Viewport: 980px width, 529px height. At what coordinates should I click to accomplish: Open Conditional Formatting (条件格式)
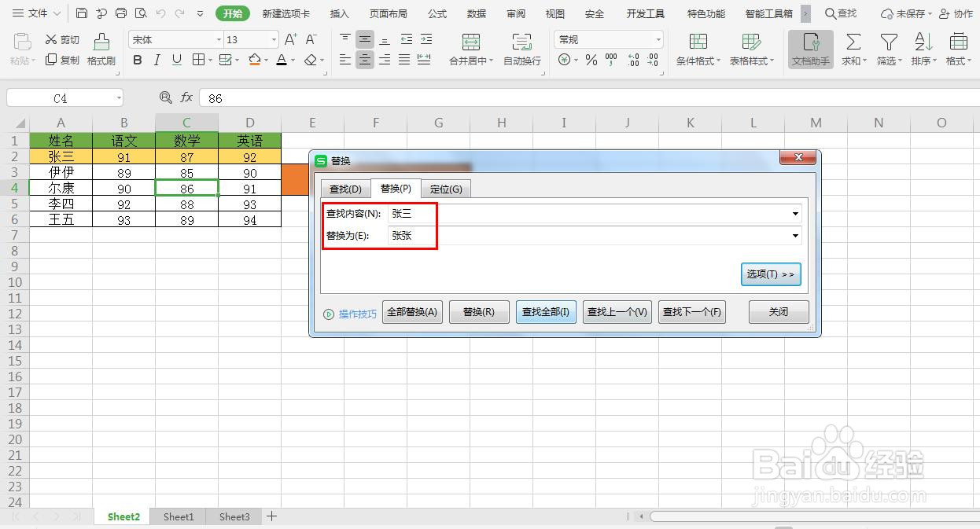(x=698, y=50)
